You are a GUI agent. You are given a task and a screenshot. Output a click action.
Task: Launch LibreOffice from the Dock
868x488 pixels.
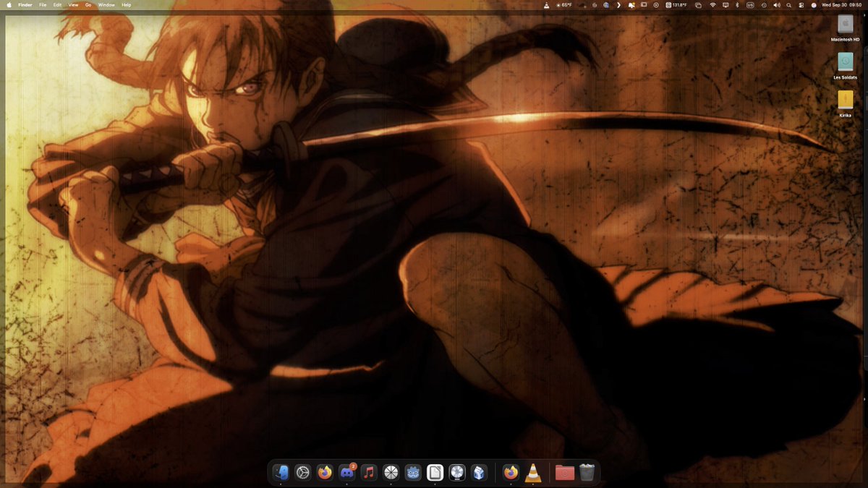pyautogui.click(x=435, y=473)
